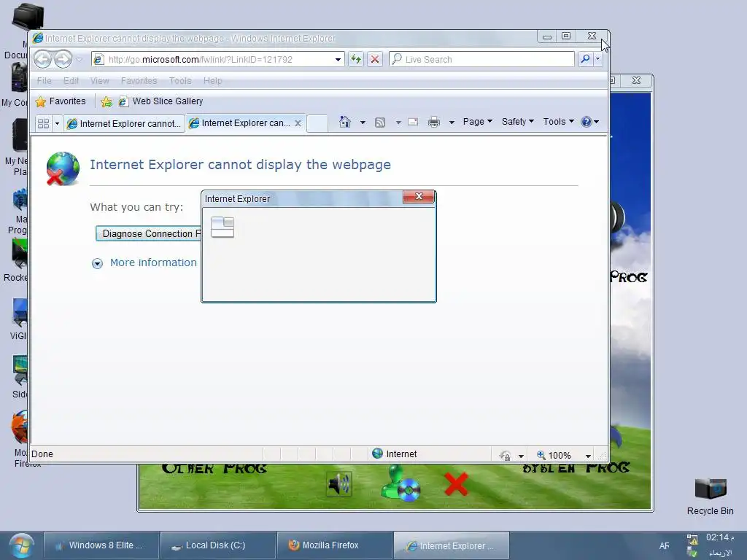747x560 pixels.
Task: Expand More information section
Action: click(97, 263)
